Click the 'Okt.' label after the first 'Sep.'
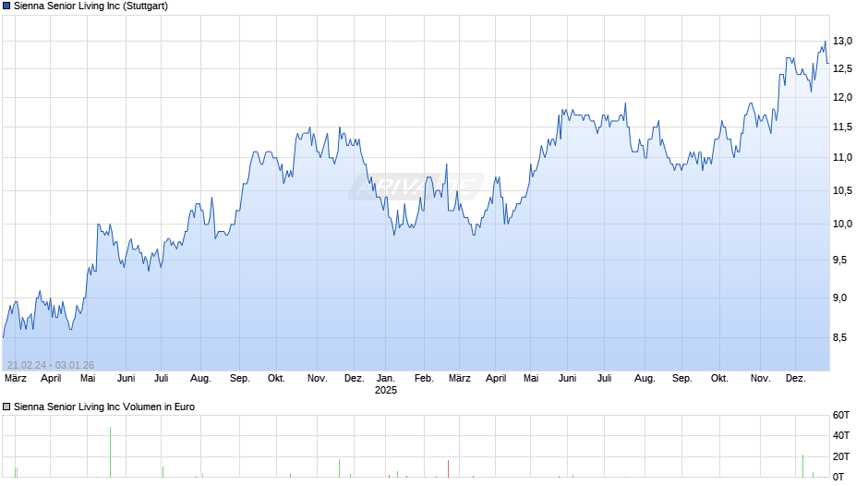The height and width of the screenshot is (486, 868). [x=276, y=379]
